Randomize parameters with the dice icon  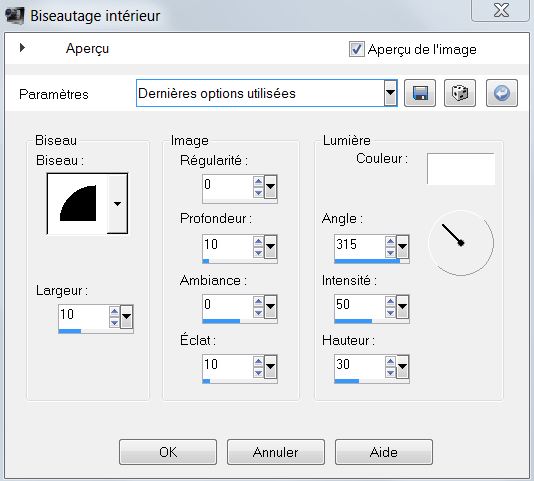click(x=460, y=93)
